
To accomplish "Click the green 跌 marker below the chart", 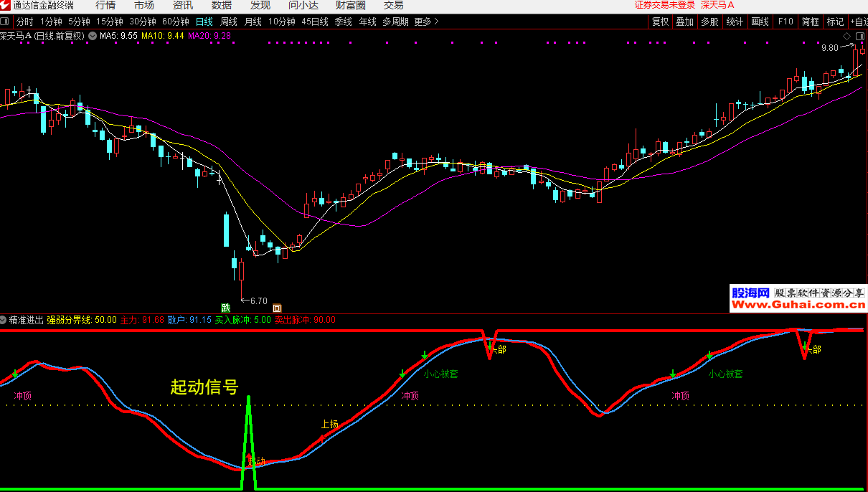I will (226, 308).
